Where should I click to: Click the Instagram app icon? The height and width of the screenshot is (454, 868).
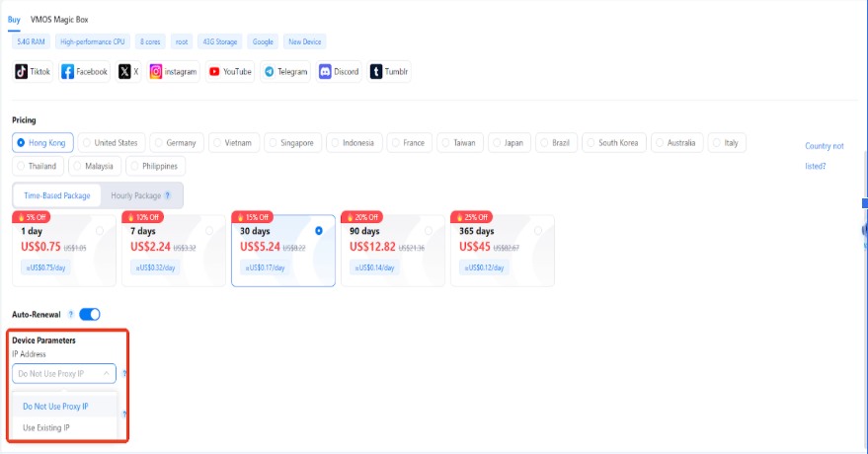click(156, 71)
